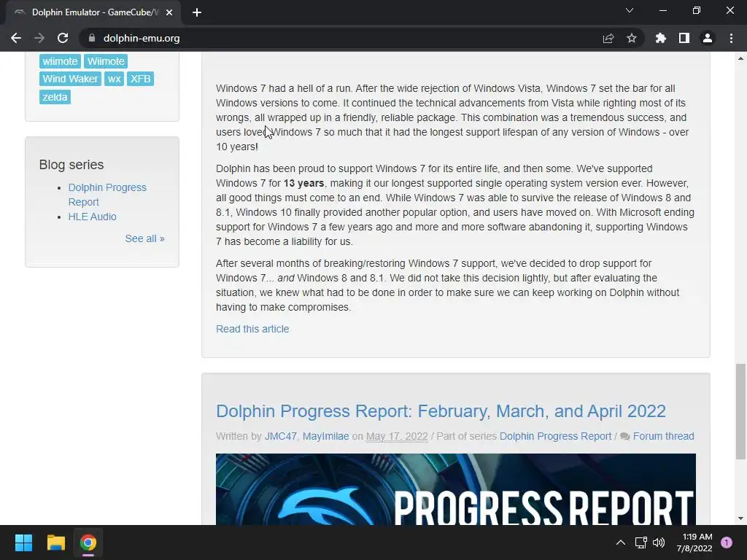Click the bold '13 years' text
Screen dimensions: 747x560
(303, 183)
